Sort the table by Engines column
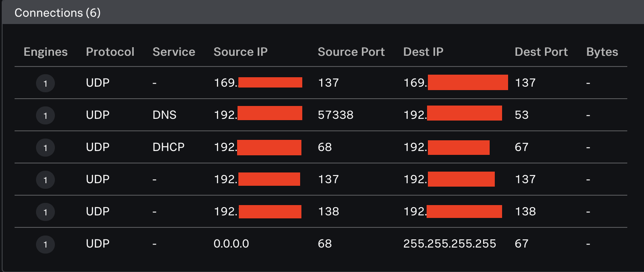The image size is (644, 272). pyautogui.click(x=45, y=51)
